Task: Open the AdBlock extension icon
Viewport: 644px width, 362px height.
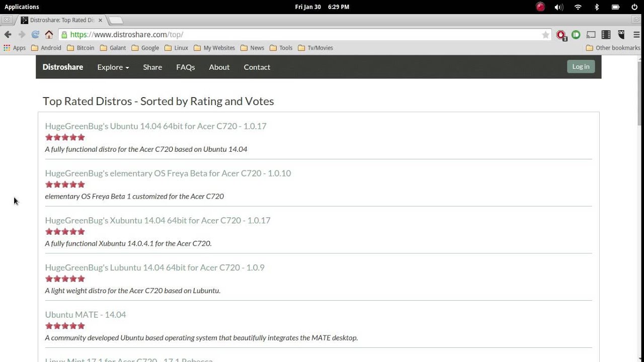Action: click(561, 35)
